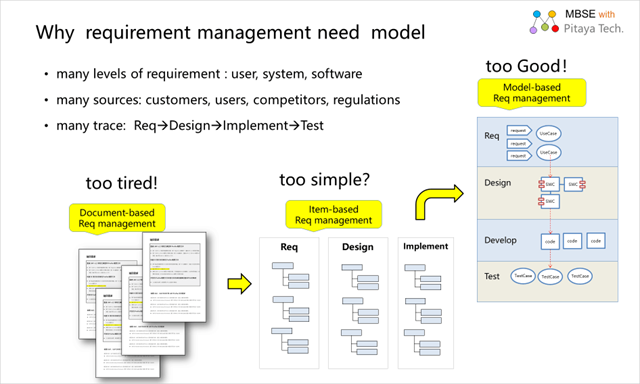Image resolution: width=640 pixels, height=384 pixels.
Task: Click the MBSE Pitaya Tech logo
Action: click(x=576, y=22)
